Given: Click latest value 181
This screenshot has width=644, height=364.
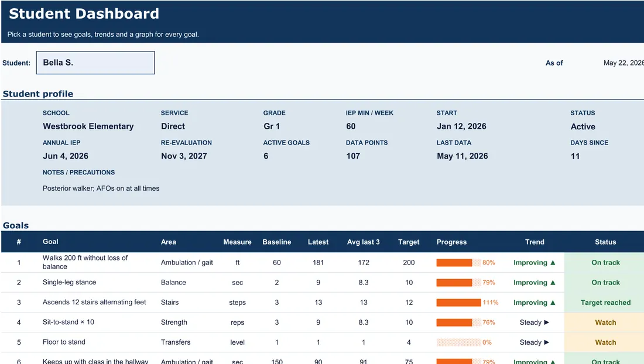Looking at the screenshot, I should pos(318,263).
